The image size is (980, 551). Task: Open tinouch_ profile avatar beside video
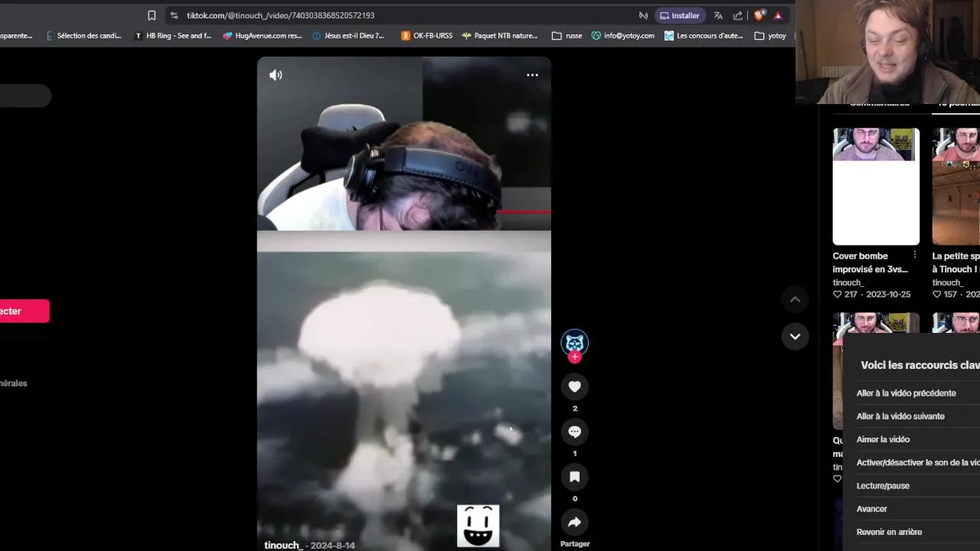pyautogui.click(x=574, y=343)
